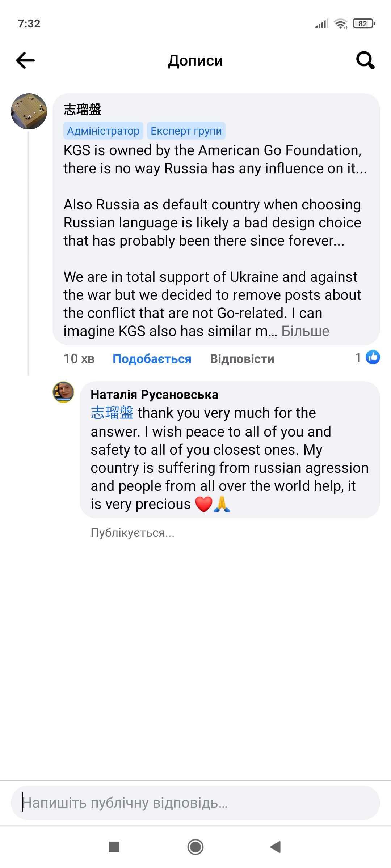
Task: Tap the Експерт групи badge
Action: click(x=186, y=131)
